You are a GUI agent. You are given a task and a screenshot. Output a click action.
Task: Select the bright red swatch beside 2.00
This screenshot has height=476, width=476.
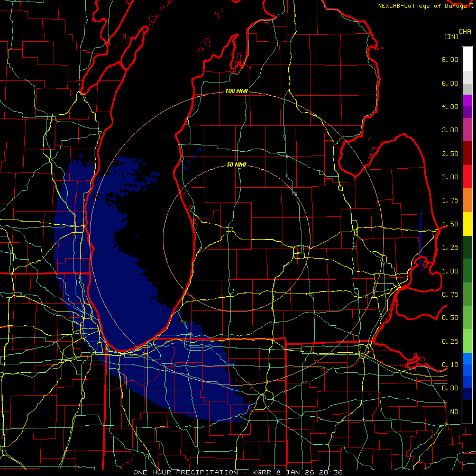(467, 177)
